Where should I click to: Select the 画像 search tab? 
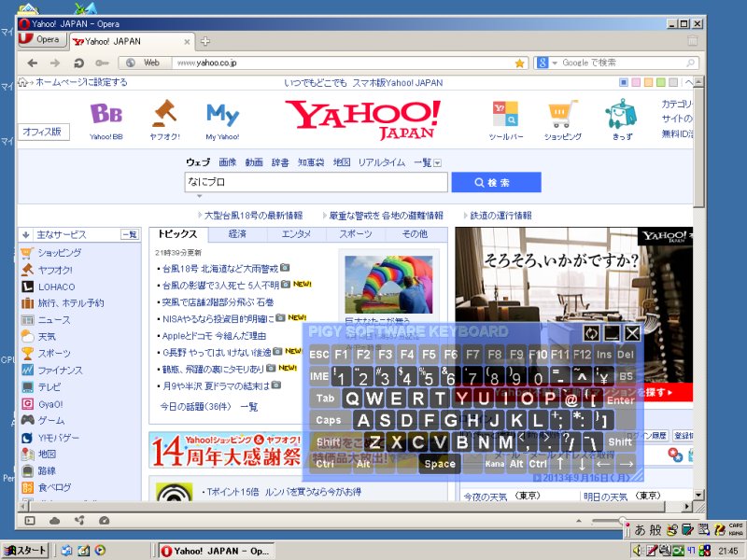click(x=228, y=162)
